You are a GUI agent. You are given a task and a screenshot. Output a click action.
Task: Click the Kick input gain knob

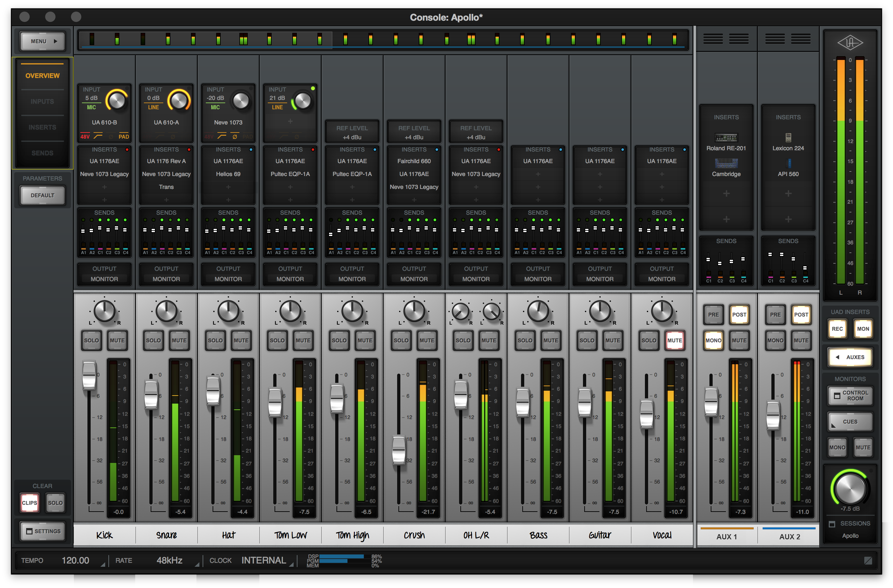click(117, 101)
